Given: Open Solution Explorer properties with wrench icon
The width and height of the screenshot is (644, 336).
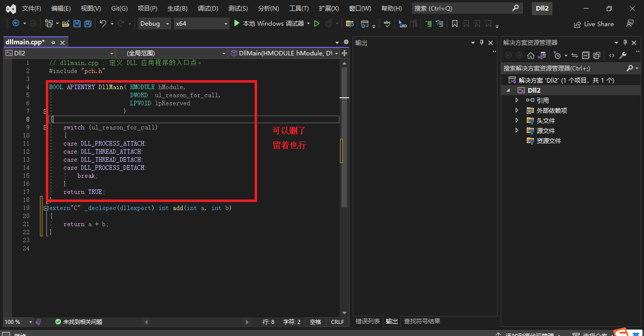Looking at the screenshot, I should pos(623,55).
